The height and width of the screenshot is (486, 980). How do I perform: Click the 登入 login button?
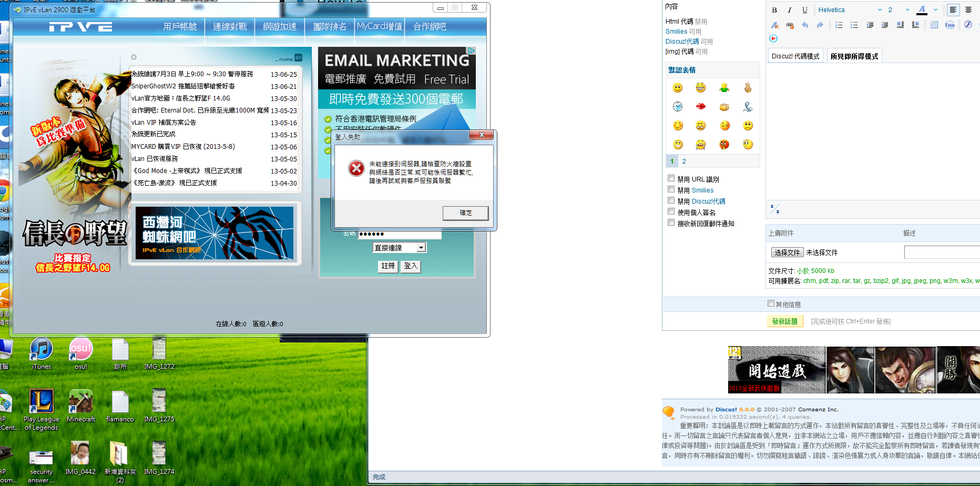tap(411, 266)
